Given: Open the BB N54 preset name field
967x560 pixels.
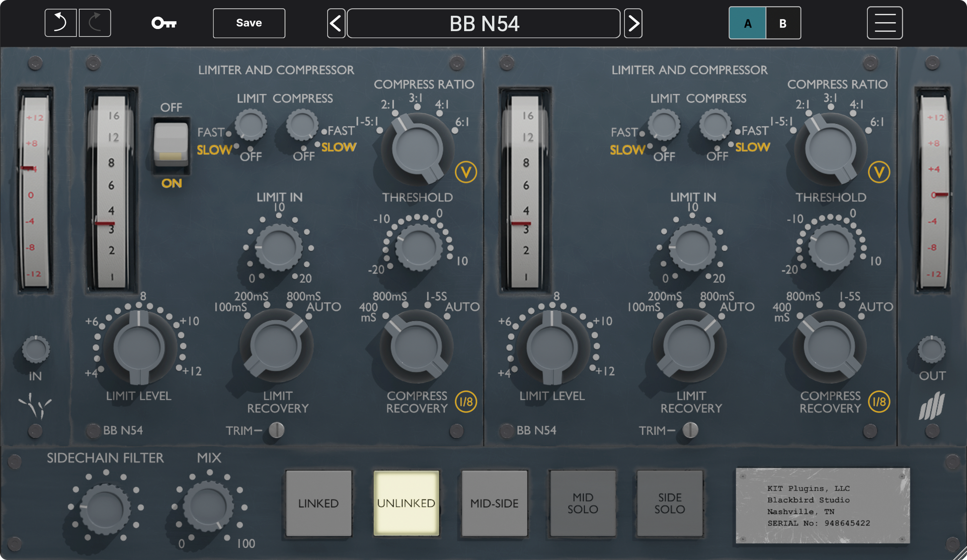Looking at the screenshot, I should pos(484,23).
